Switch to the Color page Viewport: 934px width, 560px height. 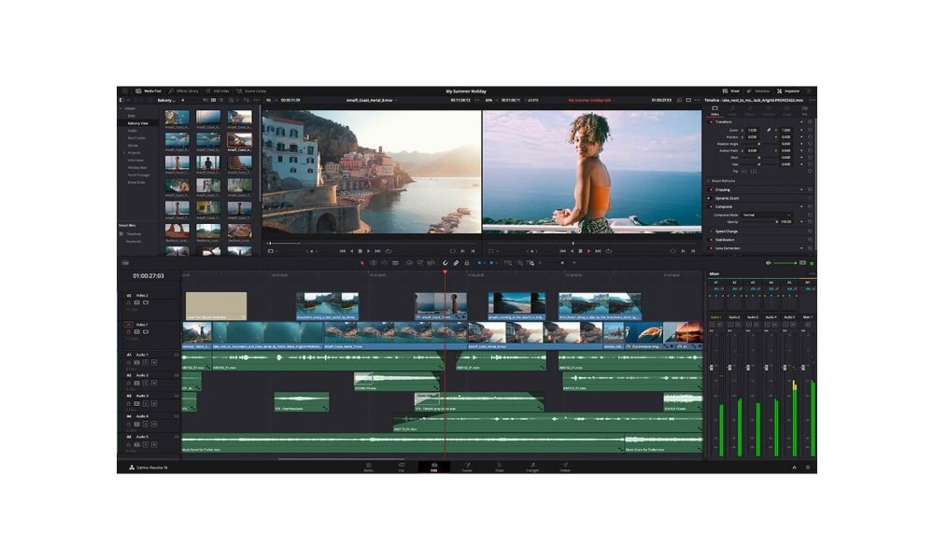(501, 467)
